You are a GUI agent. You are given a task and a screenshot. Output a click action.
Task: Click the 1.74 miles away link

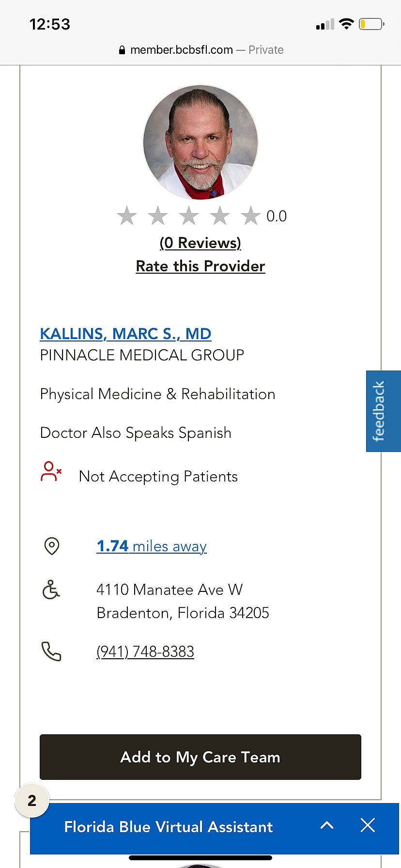(x=152, y=546)
